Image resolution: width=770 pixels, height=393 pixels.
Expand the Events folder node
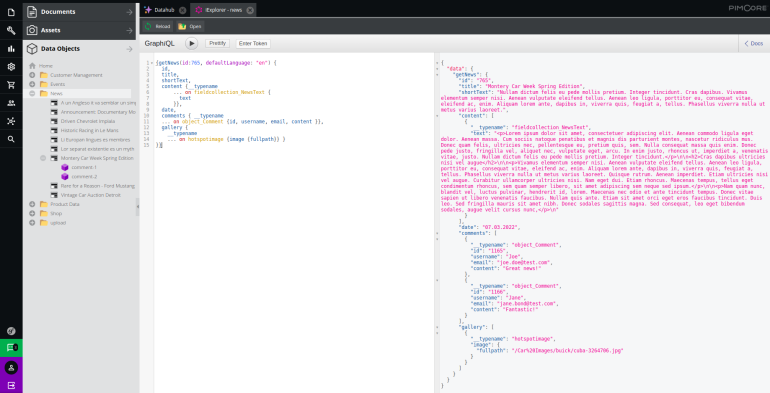click(x=32, y=84)
